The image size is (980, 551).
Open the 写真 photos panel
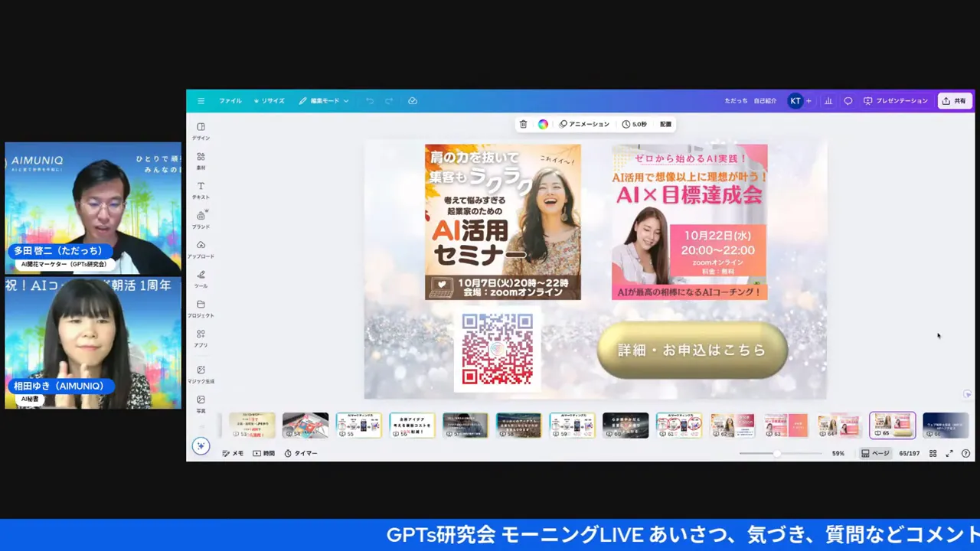[x=201, y=404]
